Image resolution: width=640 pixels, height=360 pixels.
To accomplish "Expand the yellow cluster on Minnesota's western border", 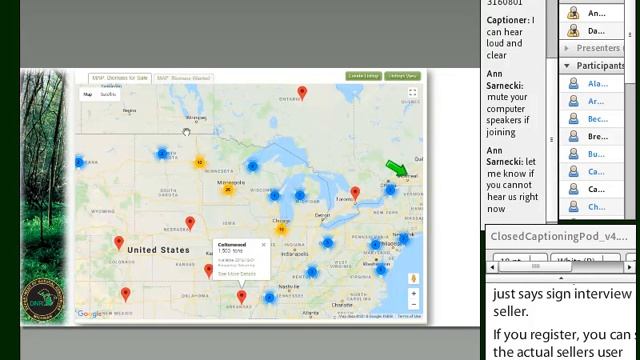I will [200, 162].
